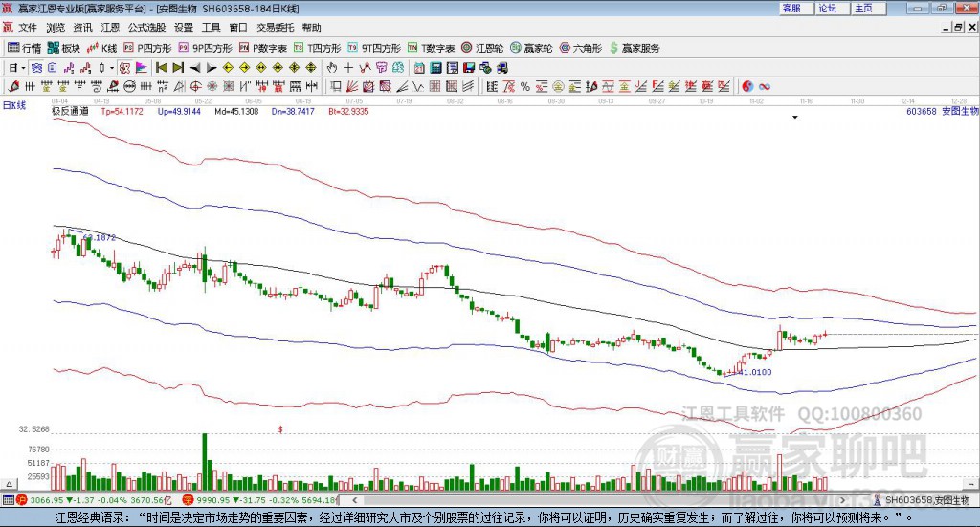Select the red pen drawing tool
The height and width of the screenshot is (527, 980).
point(13,86)
